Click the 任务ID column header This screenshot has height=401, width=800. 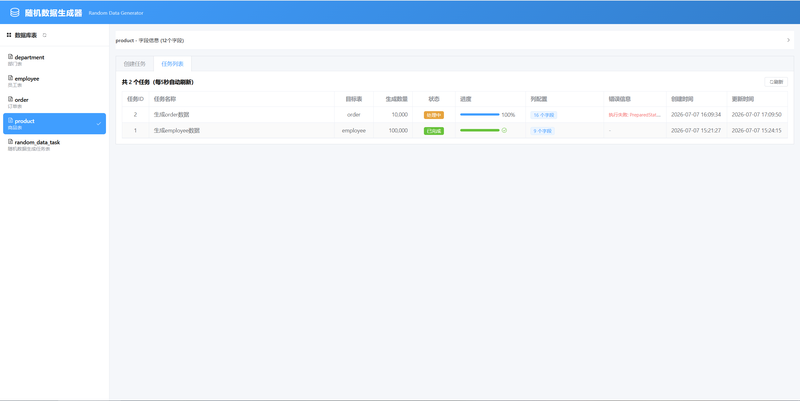[x=135, y=99]
